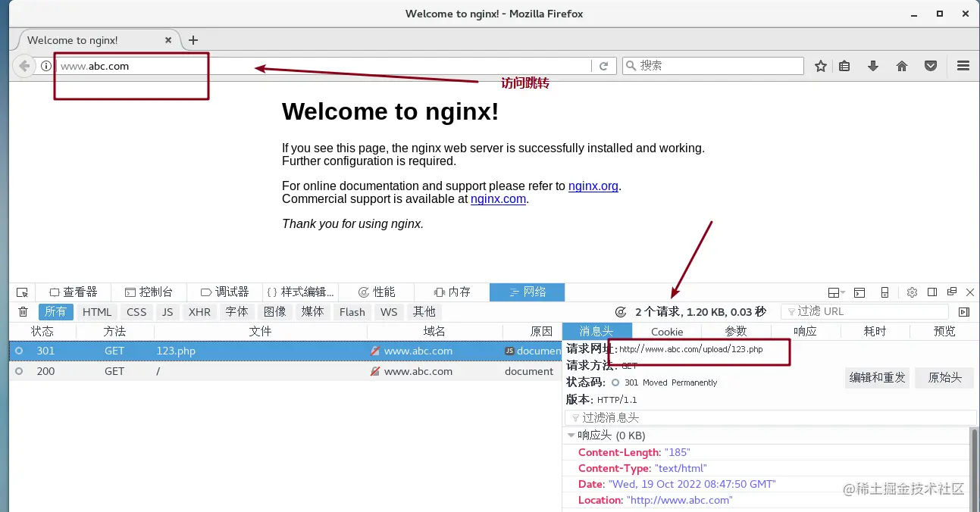Image resolution: width=980 pixels, height=512 pixels.
Task: Close the developer tools panel
Action: tap(970, 292)
